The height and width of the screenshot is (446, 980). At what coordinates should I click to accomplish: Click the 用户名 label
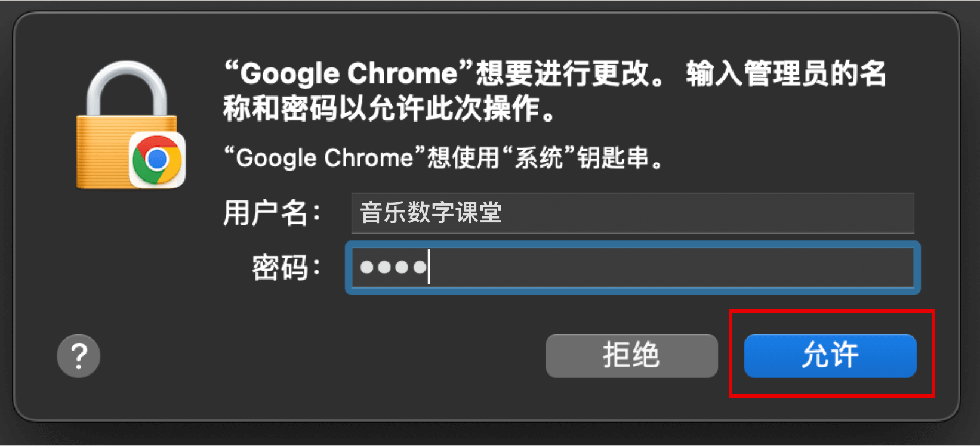pos(272,213)
